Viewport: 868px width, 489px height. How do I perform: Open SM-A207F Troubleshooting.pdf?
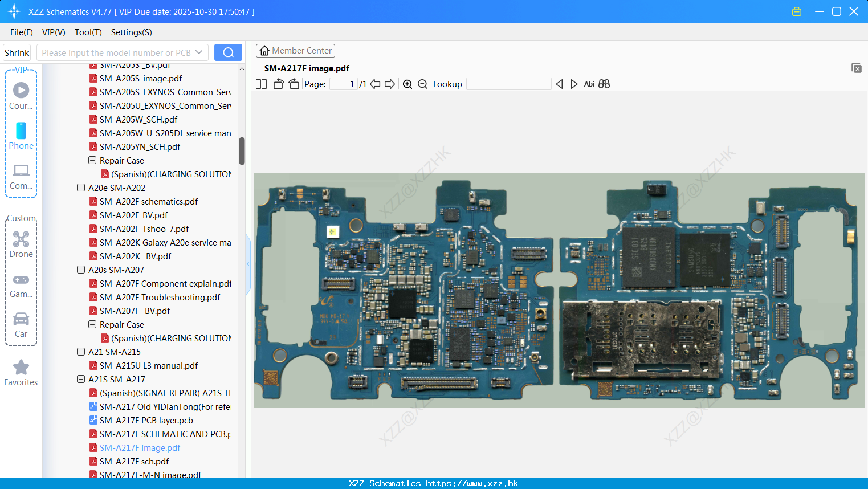160,297
